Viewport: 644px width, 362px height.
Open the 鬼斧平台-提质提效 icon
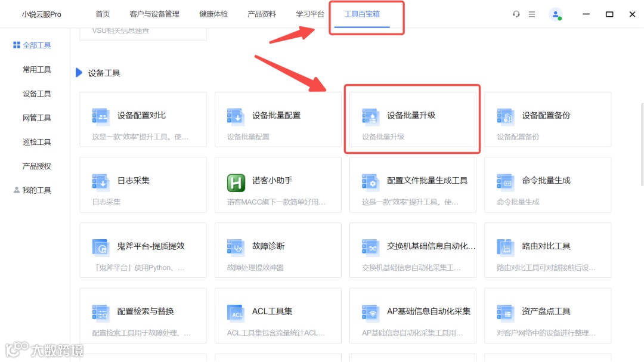[100, 247]
